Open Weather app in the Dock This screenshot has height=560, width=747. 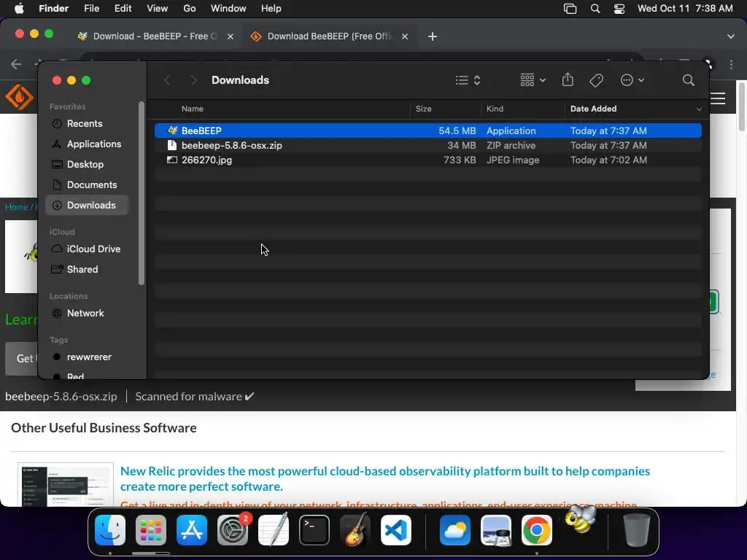(455, 530)
